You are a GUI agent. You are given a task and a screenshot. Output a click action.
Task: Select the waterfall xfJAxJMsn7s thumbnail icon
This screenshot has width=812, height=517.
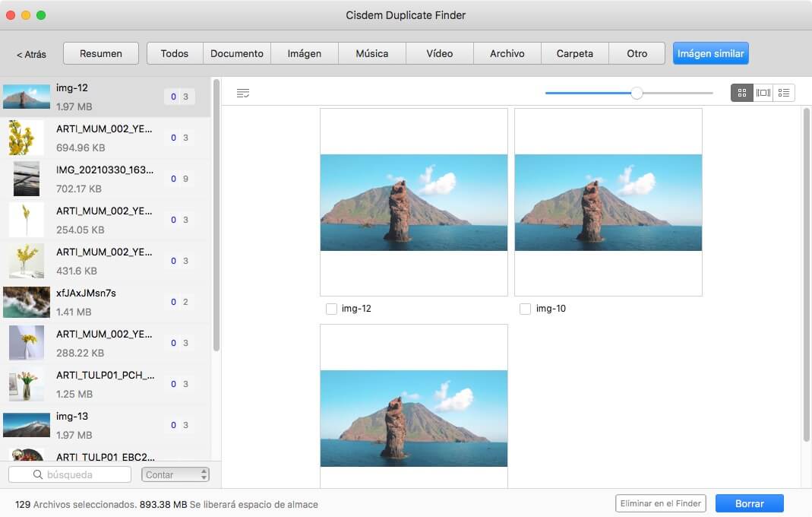tap(27, 302)
